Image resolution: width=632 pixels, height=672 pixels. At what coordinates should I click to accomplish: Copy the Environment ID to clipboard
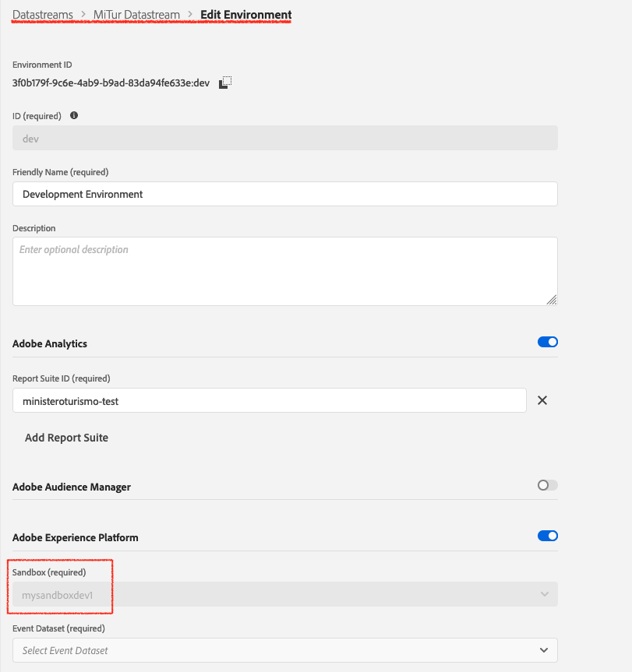coord(224,82)
